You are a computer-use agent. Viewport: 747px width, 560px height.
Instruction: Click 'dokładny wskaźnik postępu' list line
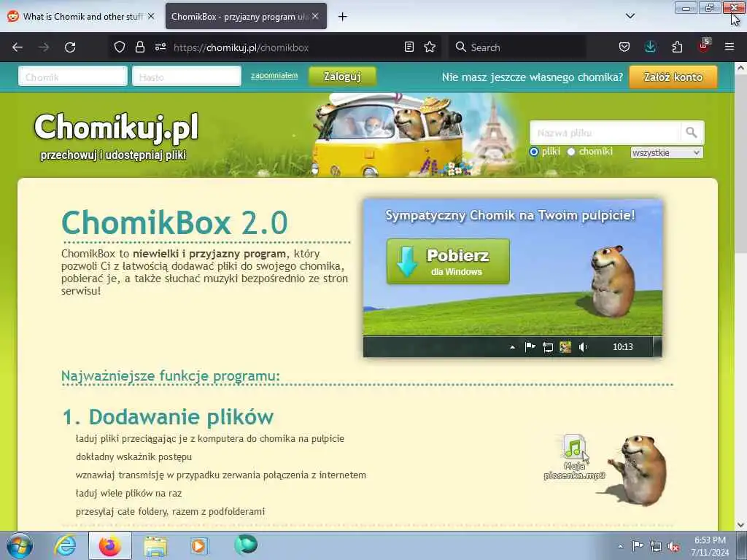(x=134, y=456)
